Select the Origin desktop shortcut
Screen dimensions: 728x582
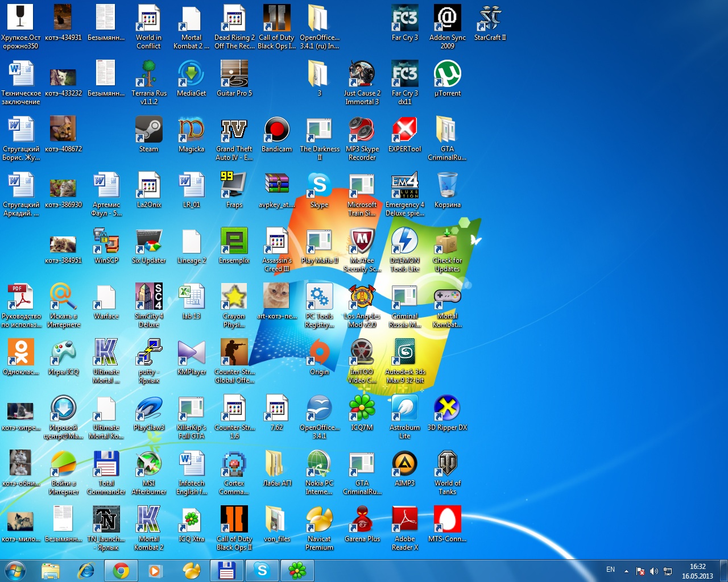click(319, 357)
